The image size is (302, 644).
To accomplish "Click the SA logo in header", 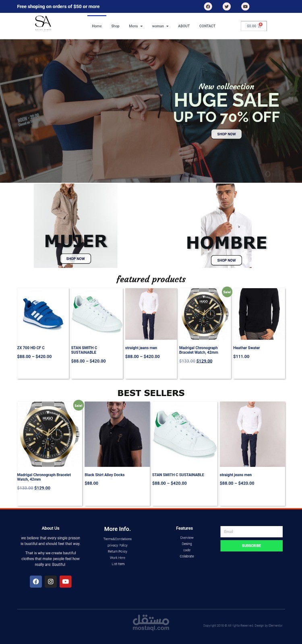I will click(43, 23).
